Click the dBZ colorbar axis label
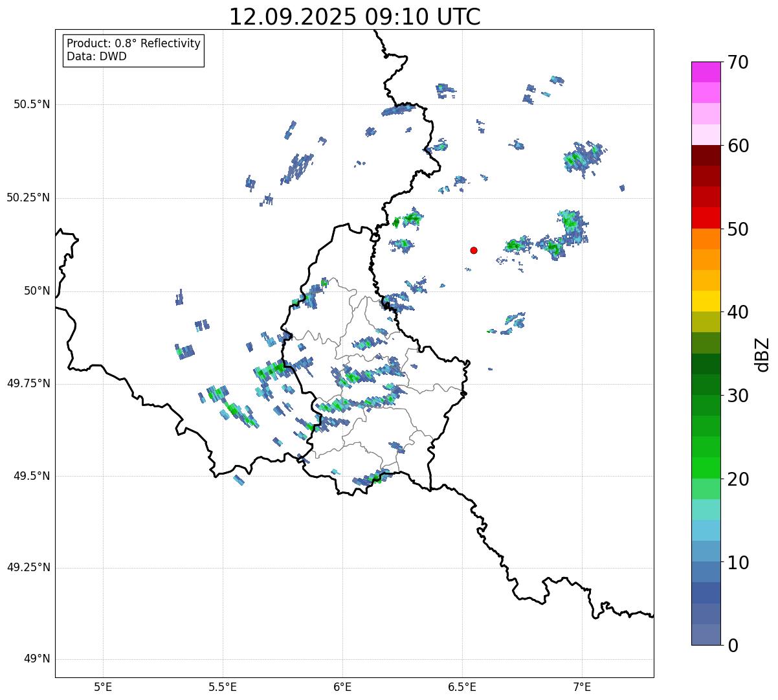The height and width of the screenshot is (700, 778). click(762, 354)
